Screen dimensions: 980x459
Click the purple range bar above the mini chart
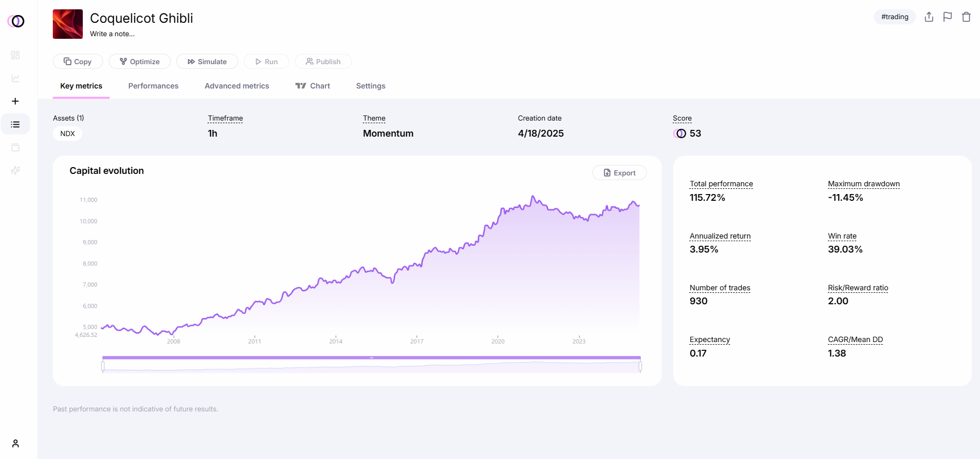(372, 358)
